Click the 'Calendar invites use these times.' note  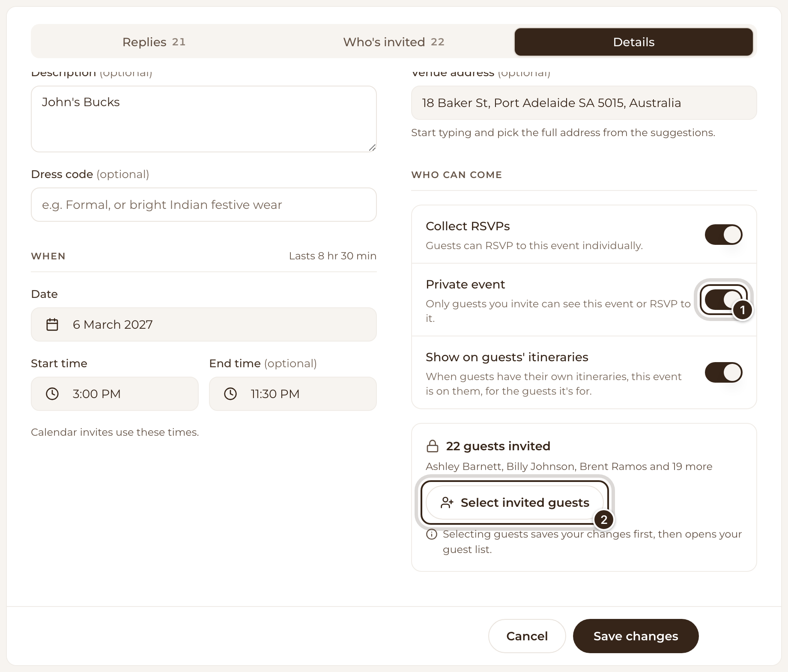(x=115, y=432)
